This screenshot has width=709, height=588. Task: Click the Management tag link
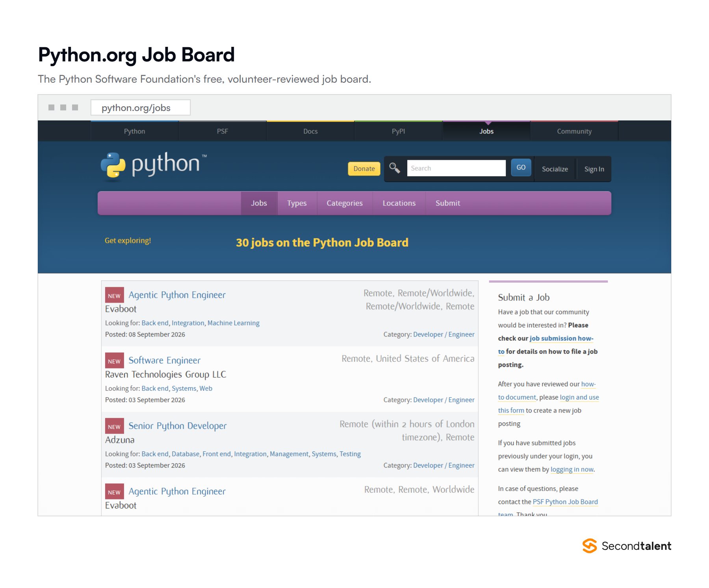(x=289, y=454)
